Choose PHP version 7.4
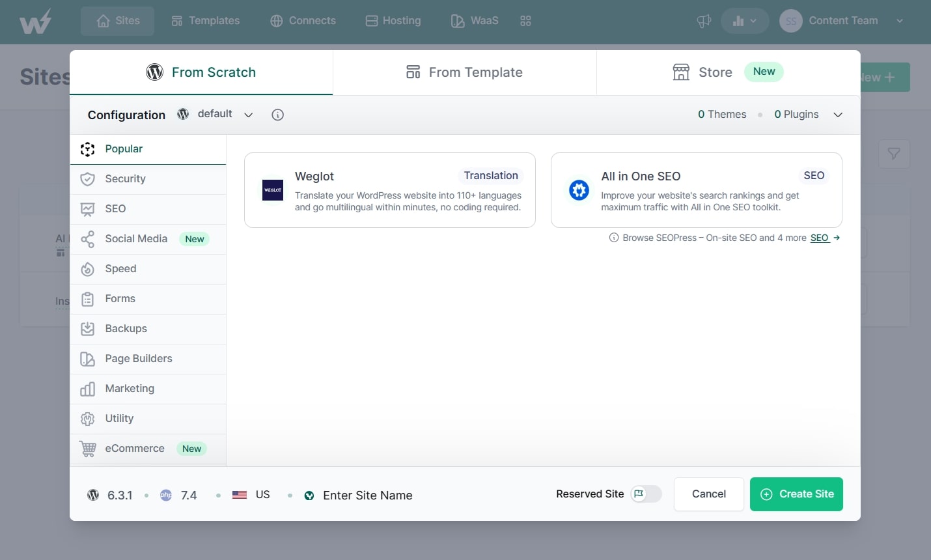Image resolution: width=931 pixels, height=560 pixels. tap(179, 496)
